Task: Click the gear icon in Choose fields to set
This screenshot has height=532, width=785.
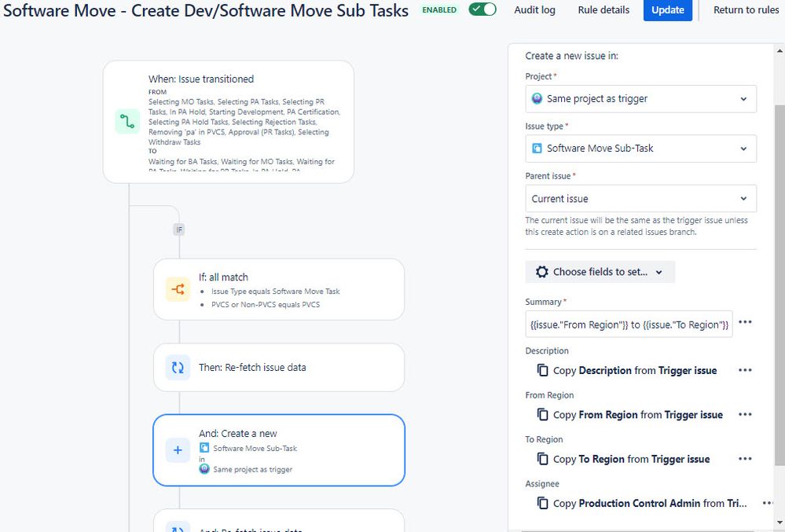Action: pos(541,272)
